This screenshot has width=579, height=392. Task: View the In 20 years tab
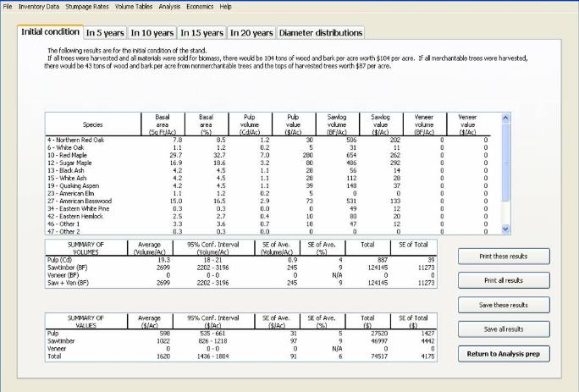[x=251, y=33]
